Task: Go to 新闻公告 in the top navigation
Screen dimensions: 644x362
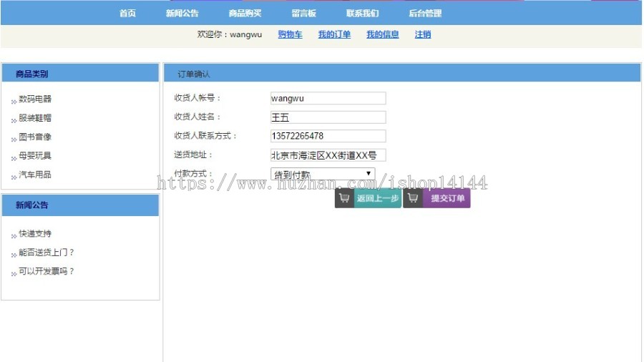Action: [182, 13]
